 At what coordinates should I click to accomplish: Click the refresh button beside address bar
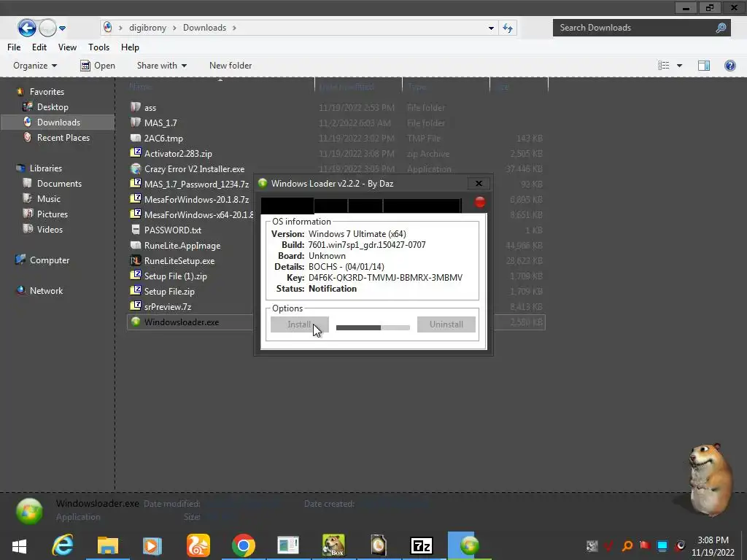coord(508,28)
